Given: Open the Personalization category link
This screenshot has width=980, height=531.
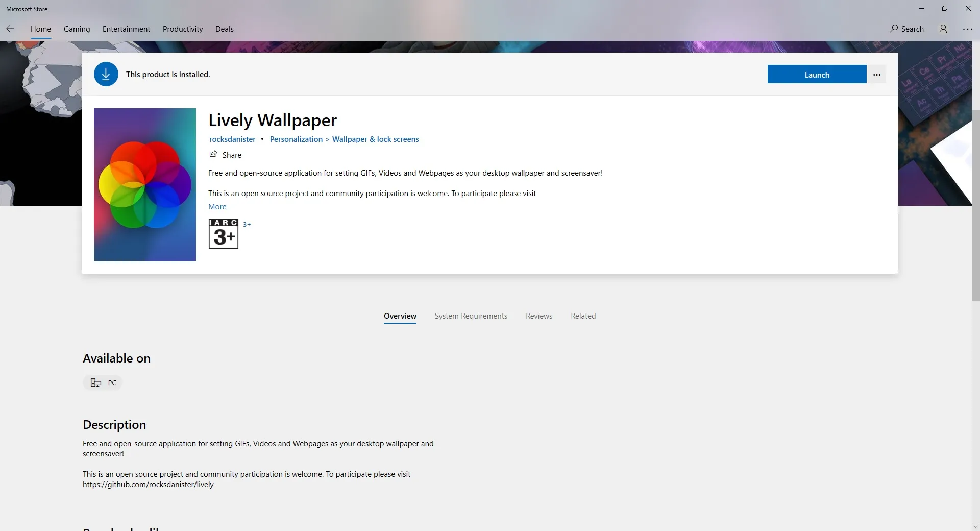Looking at the screenshot, I should click(x=296, y=139).
